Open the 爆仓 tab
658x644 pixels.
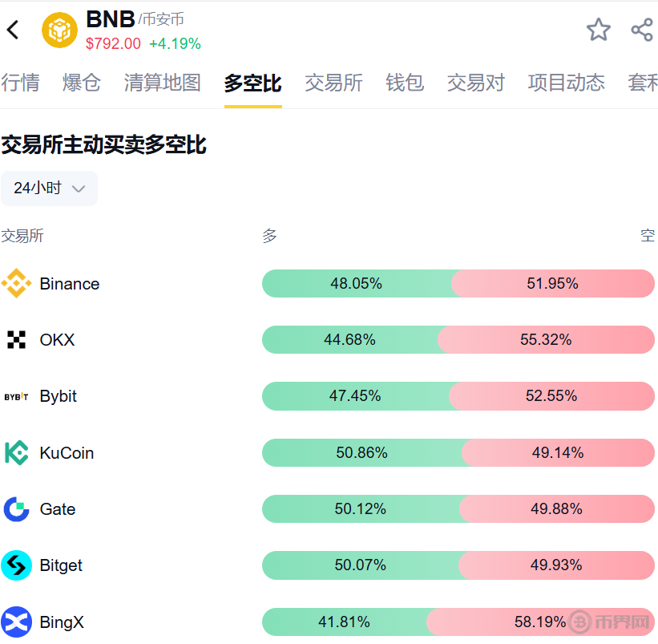pos(82,83)
